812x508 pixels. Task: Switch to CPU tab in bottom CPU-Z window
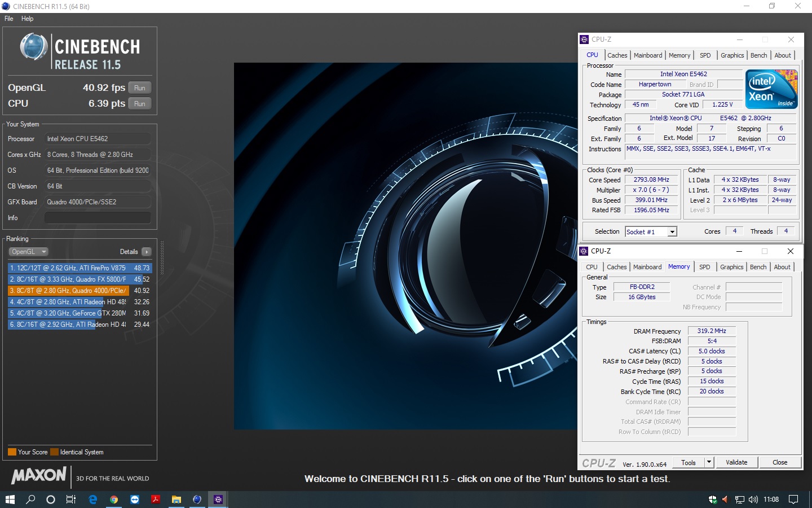click(x=592, y=267)
